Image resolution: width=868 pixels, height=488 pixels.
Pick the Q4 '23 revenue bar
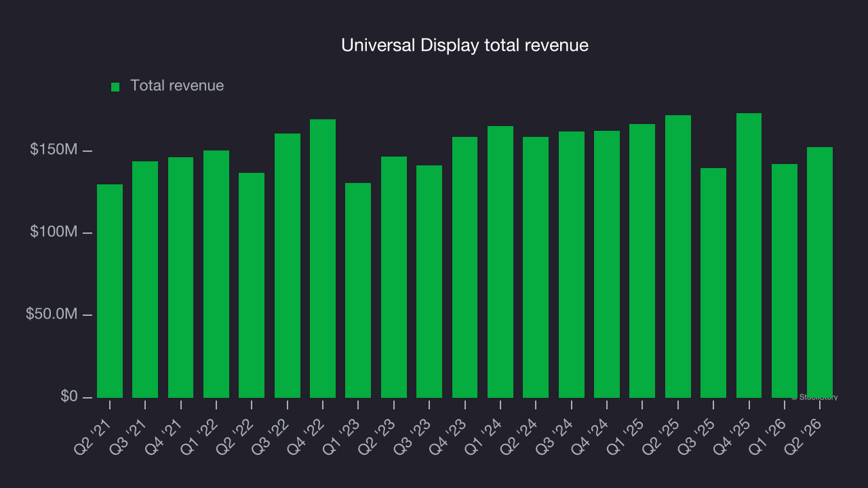pos(465,267)
